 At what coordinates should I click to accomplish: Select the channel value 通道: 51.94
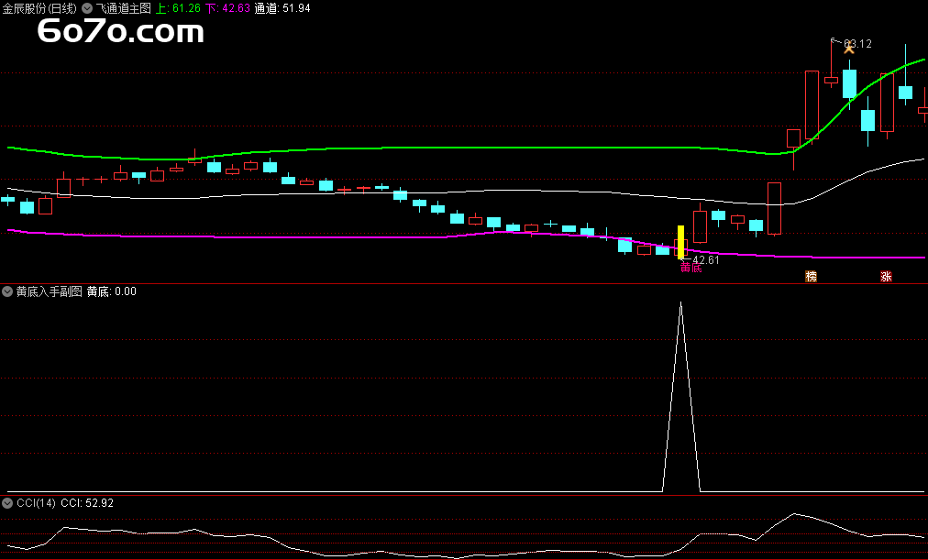pos(282,8)
